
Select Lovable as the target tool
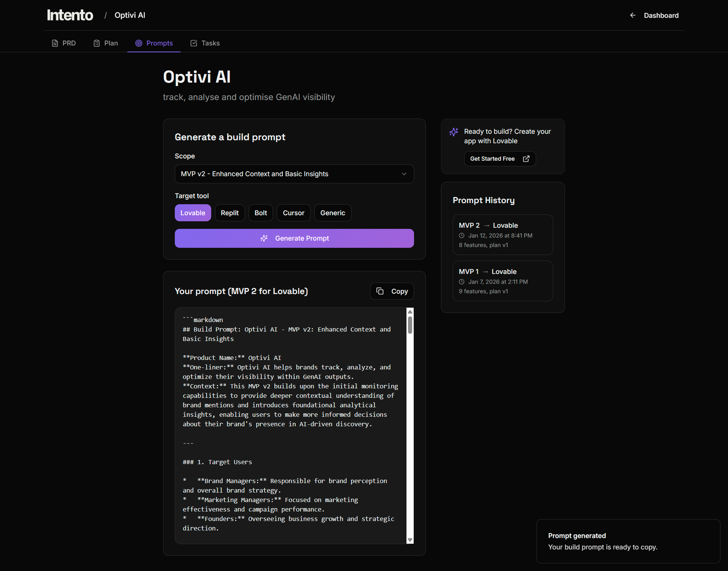click(193, 213)
